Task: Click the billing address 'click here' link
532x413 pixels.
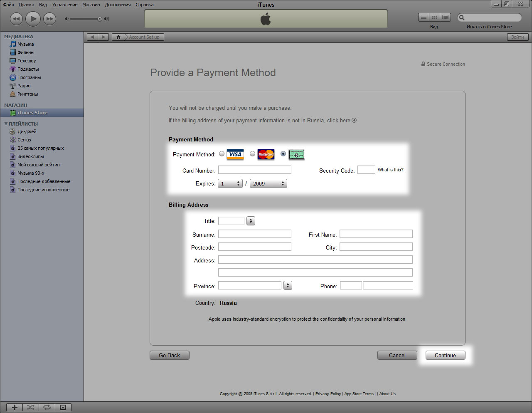Action: [x=342, y=121]
